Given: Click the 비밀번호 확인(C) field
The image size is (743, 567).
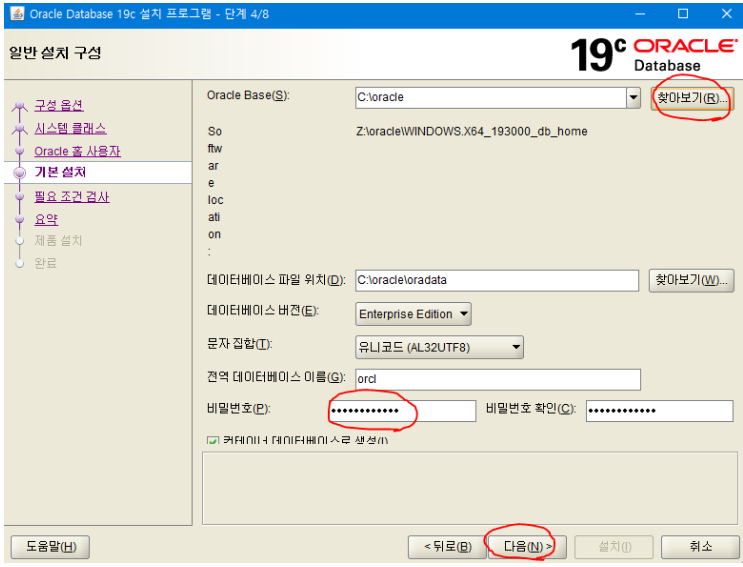Looking at the screenshot, I should [659, 411].
